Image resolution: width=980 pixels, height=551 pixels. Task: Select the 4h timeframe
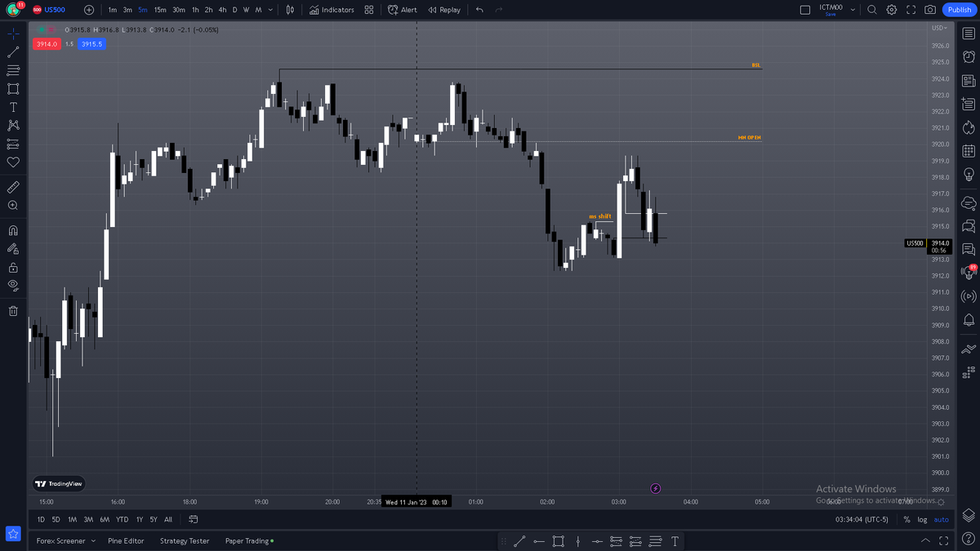(x=222, y=10)
